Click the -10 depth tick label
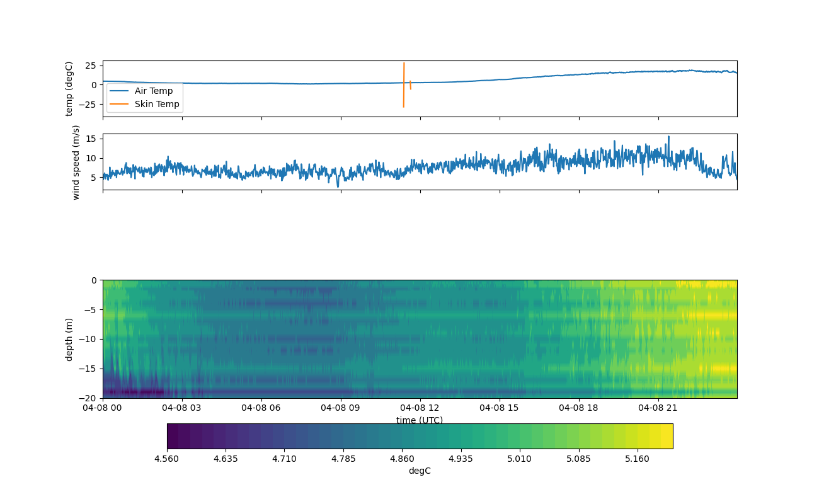The height and width of the screenshot is (504, 819). (89, 339)
